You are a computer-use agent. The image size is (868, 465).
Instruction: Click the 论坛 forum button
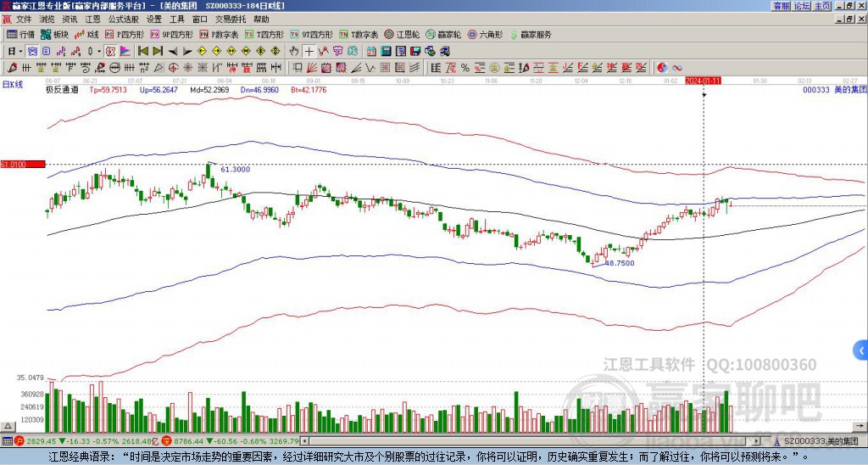(x=802, y=6)
